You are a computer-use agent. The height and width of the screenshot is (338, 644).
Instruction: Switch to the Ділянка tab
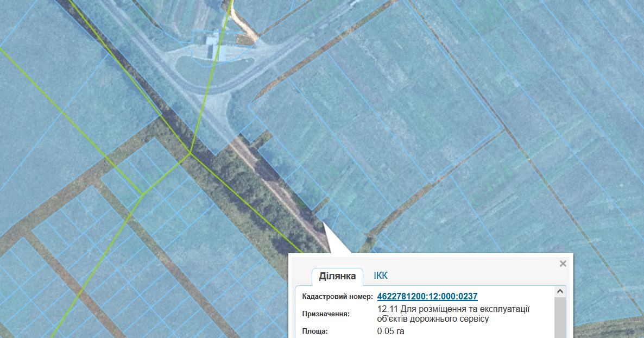(337, 276)
